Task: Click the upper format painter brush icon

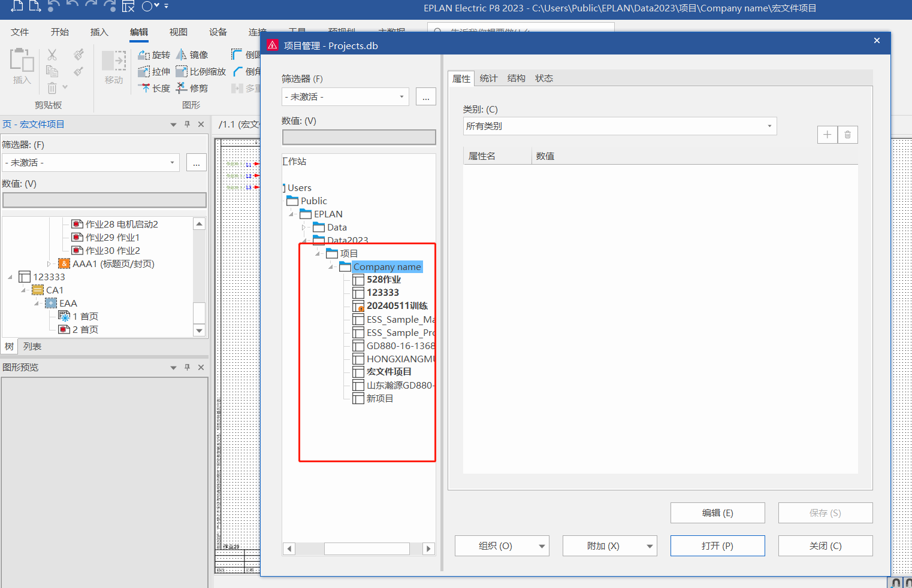Action: [78, 54]
